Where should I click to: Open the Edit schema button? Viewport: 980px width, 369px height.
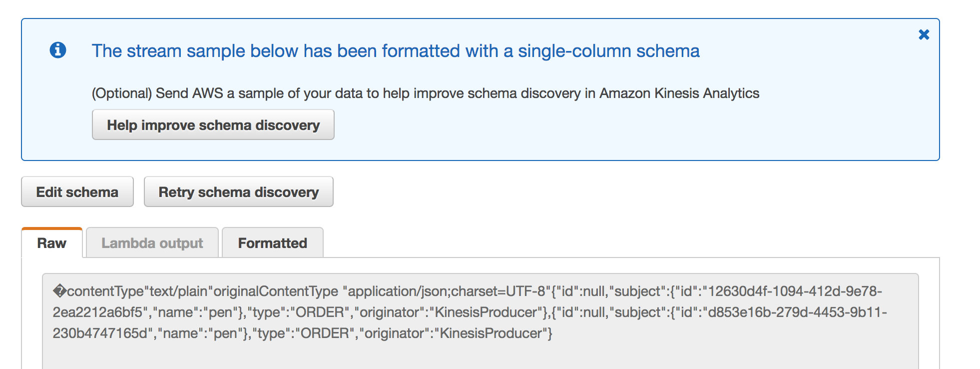77,192
